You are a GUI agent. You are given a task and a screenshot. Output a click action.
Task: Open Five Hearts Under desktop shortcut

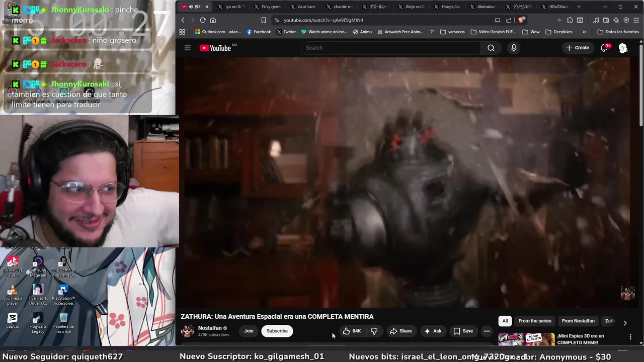pos(38,295)
